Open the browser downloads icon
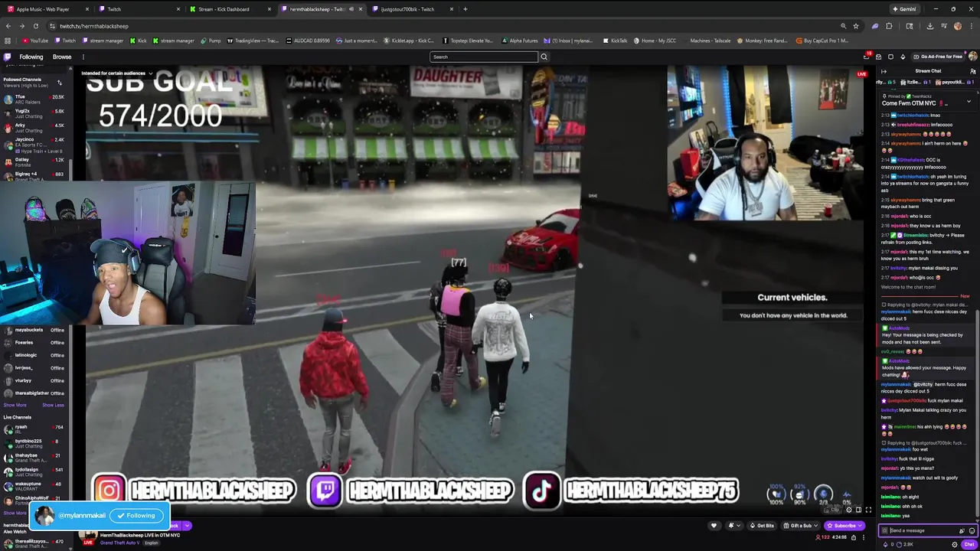The width and height of the screenshot is (980, 551). (929, 26)
